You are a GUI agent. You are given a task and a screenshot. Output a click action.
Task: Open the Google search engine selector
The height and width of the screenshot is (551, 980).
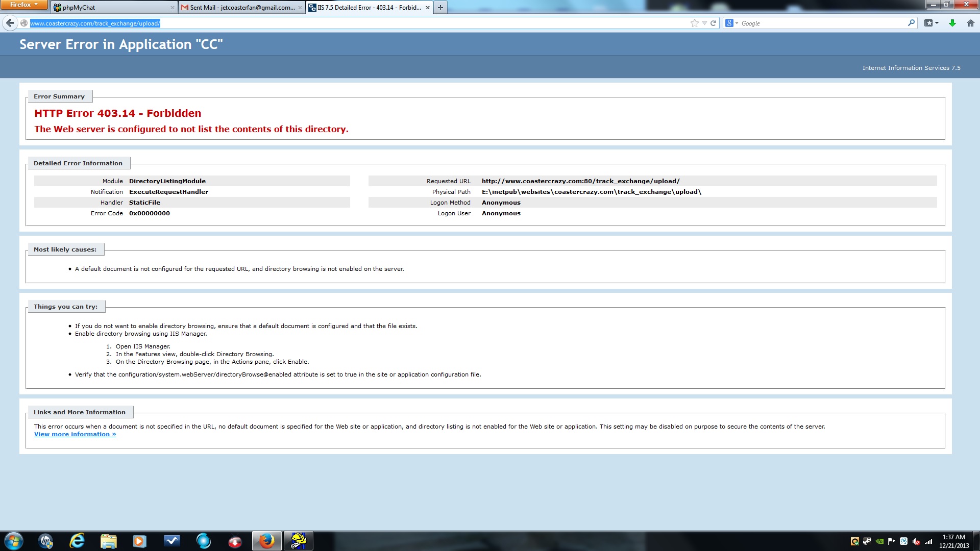point(731,23)
